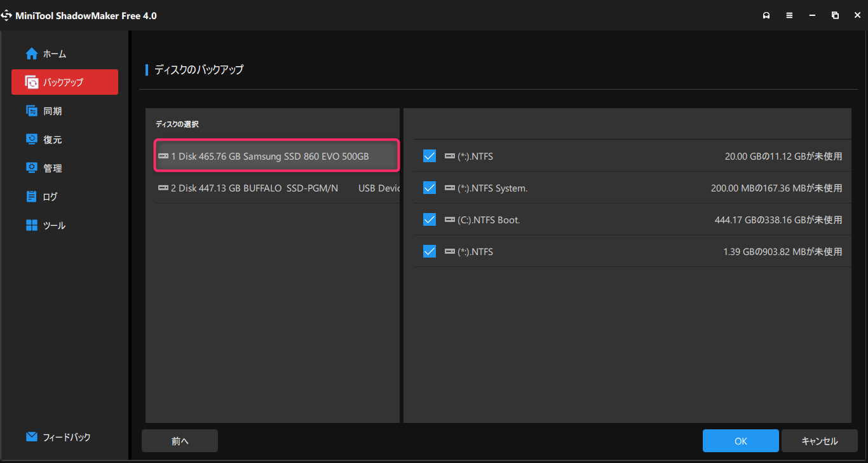Open the hamburger menu in title bar

(x=789, y=15)
